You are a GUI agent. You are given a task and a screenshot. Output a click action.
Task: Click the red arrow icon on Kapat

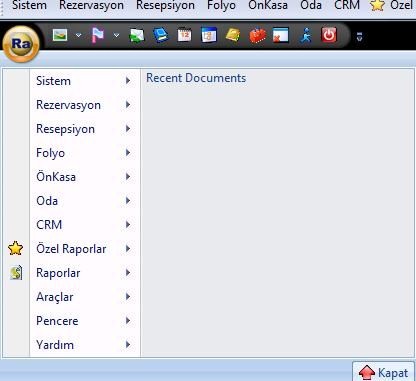[367, 373]
